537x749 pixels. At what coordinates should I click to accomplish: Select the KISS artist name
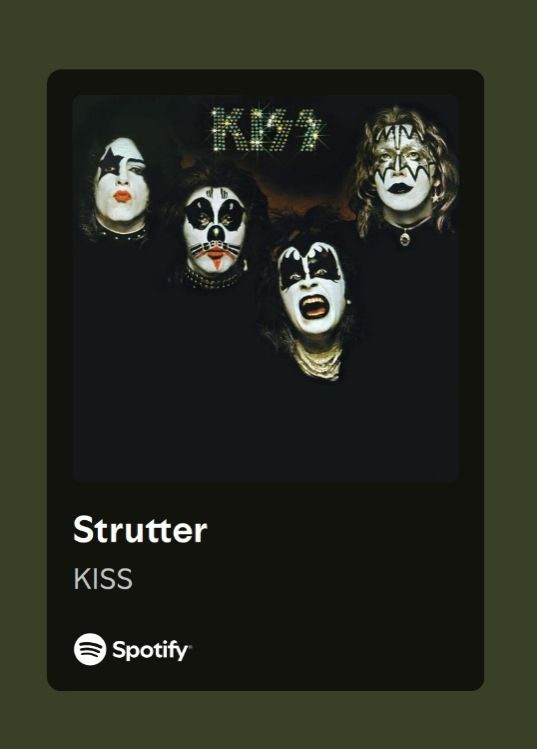pos(103,579)
